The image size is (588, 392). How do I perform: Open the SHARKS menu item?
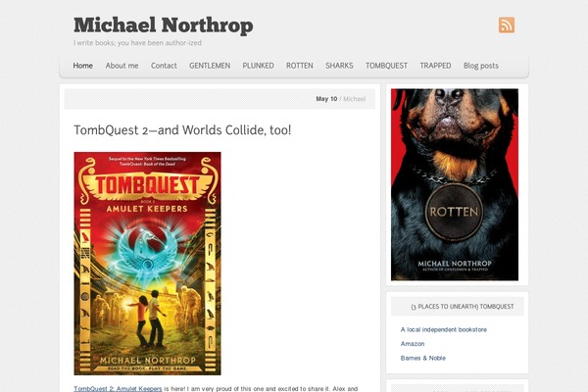339,66
